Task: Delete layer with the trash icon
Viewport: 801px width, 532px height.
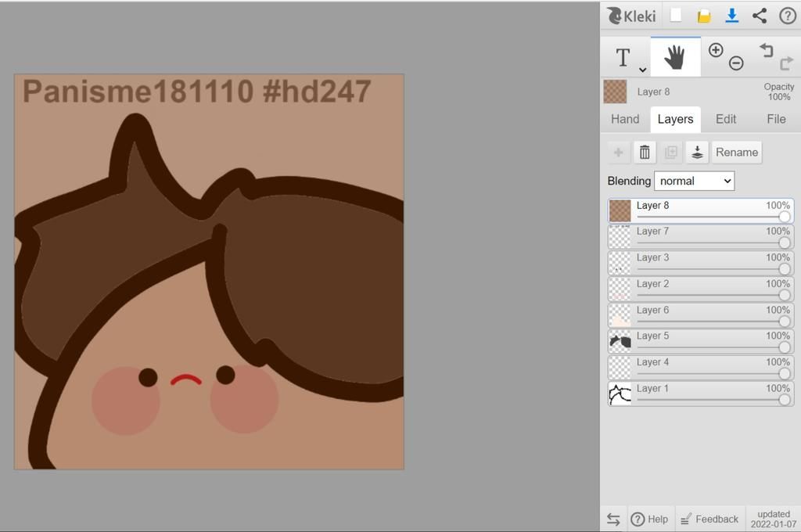Action: [x=645, y=153]
